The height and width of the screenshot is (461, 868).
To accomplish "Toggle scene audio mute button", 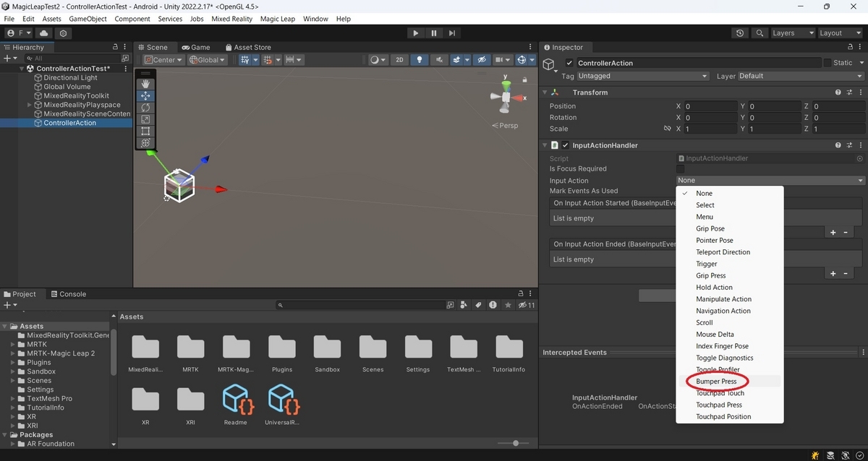I will [x=438, y=60].
